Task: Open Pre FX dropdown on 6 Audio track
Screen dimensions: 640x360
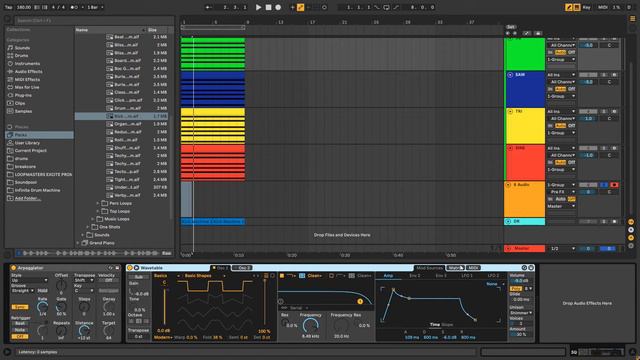Action: point(561,192)
